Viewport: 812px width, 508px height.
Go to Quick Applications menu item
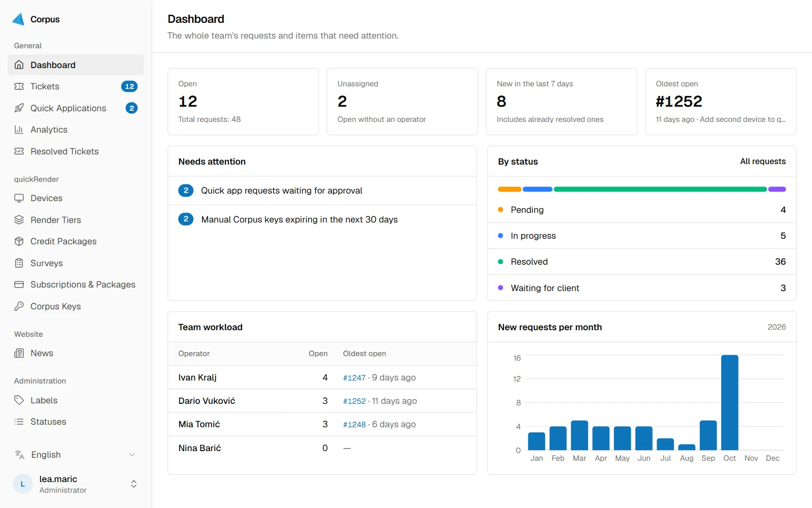[x=76, y=108]
